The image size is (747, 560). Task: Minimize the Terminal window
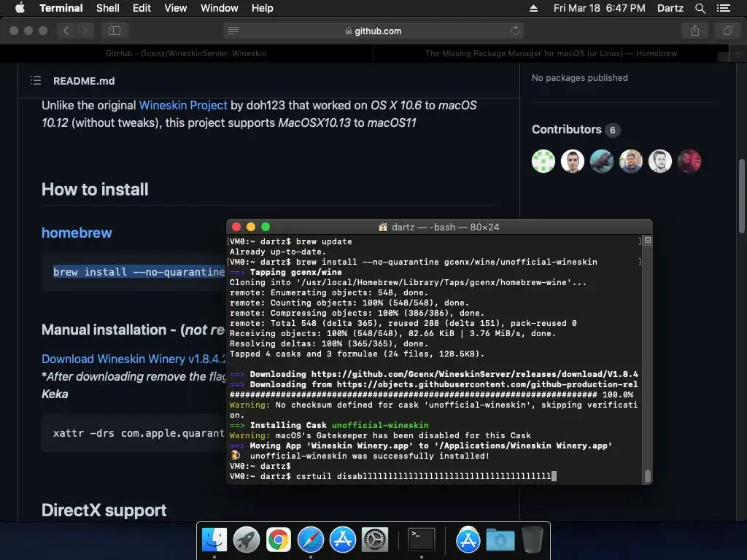(251, 227)
